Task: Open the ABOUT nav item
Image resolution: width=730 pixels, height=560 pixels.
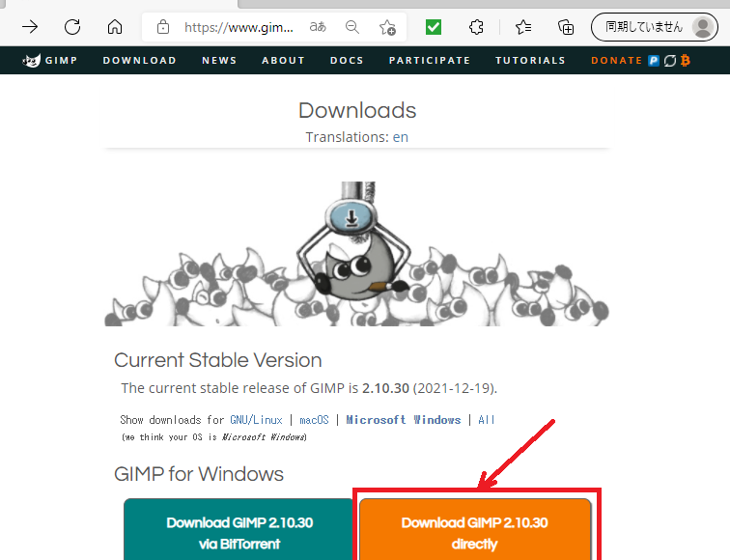Action: (x=283, y=61)
